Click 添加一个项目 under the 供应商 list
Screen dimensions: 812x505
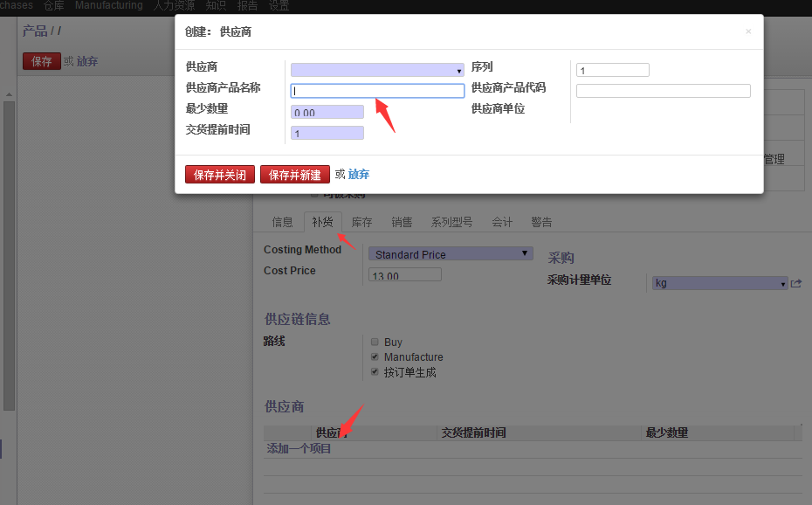tap(299, 448)
